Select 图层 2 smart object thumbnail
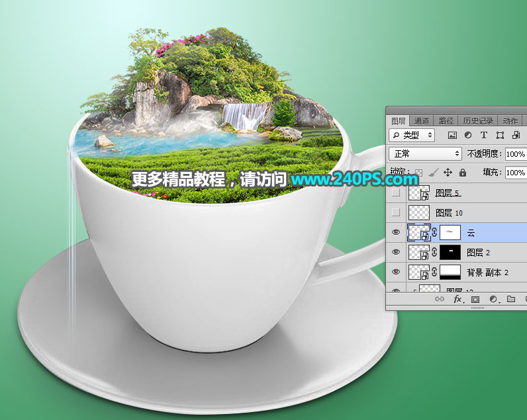Viewport: 527px width, 420px height. [x=419, y=252]
